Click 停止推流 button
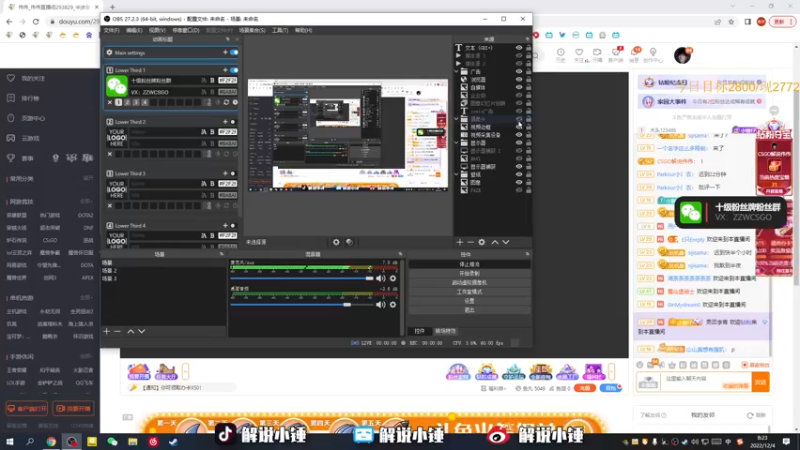Viewport: 800px width, 450px height. coord(469,264)
